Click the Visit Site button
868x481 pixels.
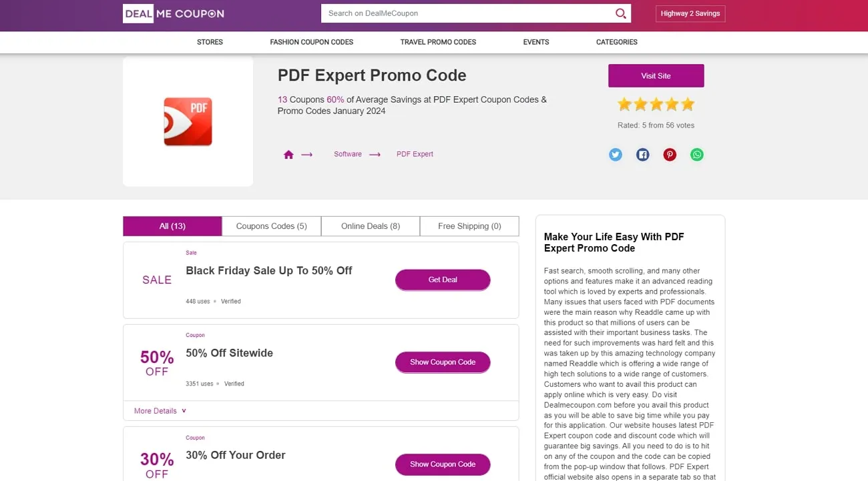(x=656, y=75)
